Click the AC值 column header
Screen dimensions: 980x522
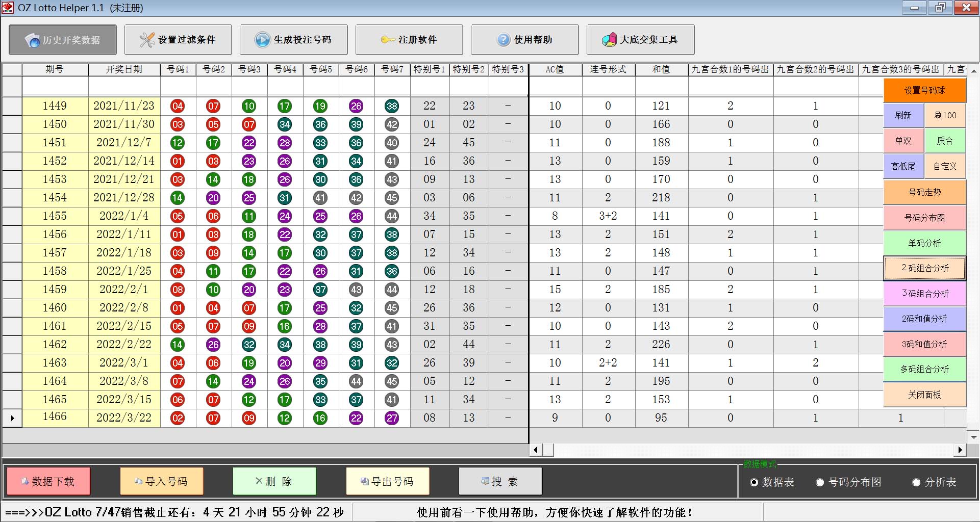pos(555,69)
